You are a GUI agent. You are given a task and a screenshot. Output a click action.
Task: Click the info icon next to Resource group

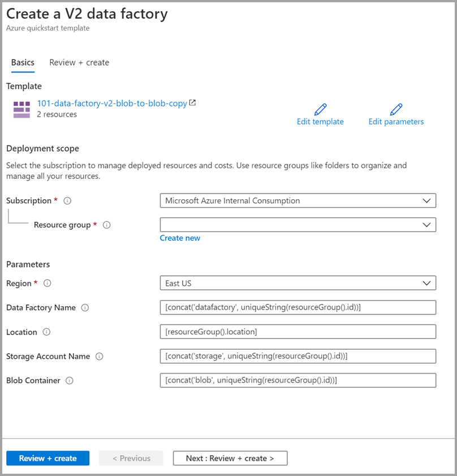pyautogui.click(x=107, y=225)
